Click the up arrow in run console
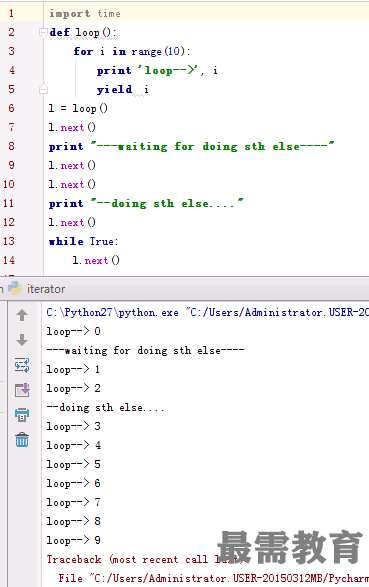This screenshot has width=369, height=587. [x=22, y=315]
